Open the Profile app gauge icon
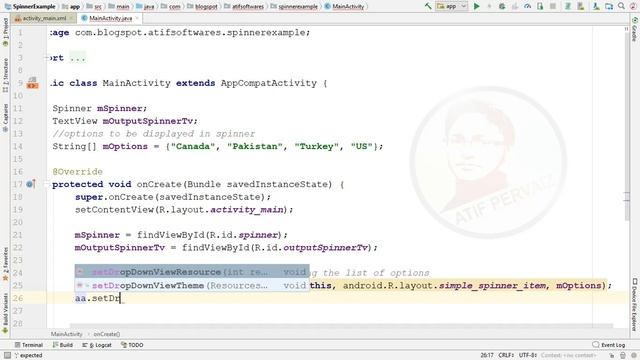 [527, 6]
